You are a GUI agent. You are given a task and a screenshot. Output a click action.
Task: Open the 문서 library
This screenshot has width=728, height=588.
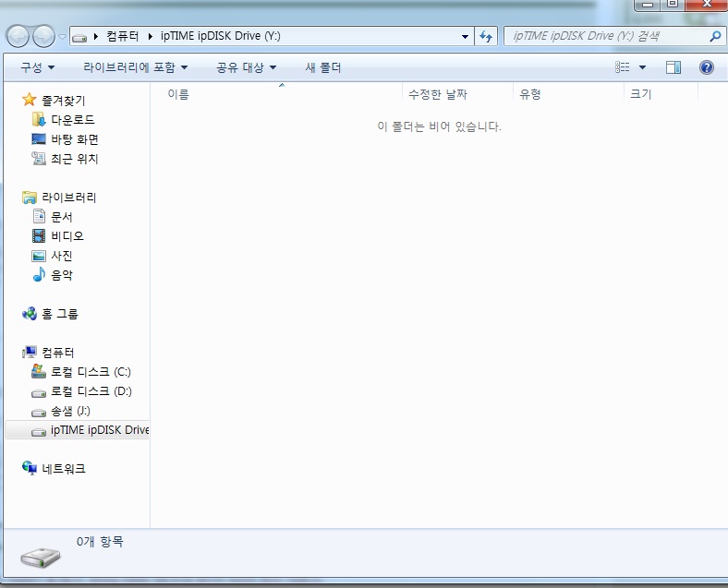tap(62, 217)
